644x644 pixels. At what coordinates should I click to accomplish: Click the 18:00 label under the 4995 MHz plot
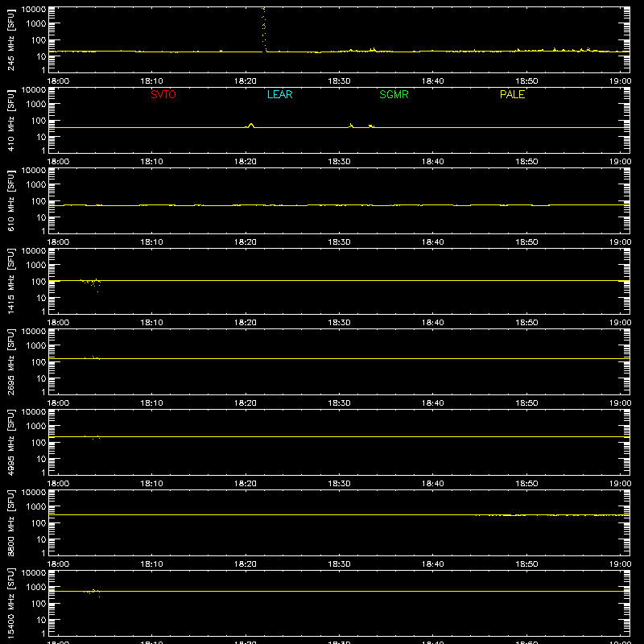tap(58, 484)
